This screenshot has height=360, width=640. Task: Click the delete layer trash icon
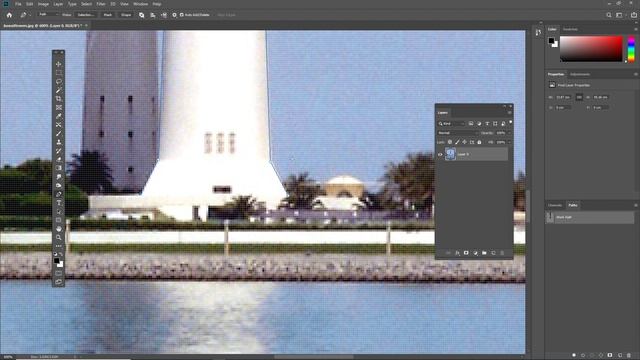click(x=502, y=253)
